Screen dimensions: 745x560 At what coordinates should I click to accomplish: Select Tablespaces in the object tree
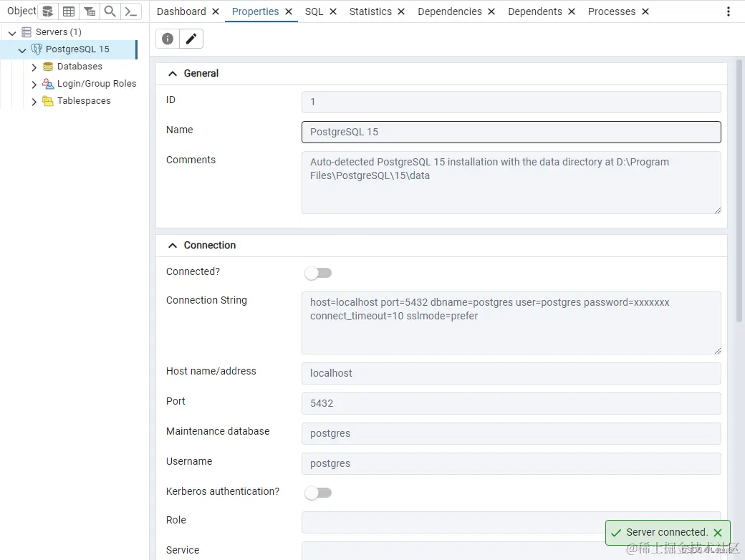pos(84,101)
